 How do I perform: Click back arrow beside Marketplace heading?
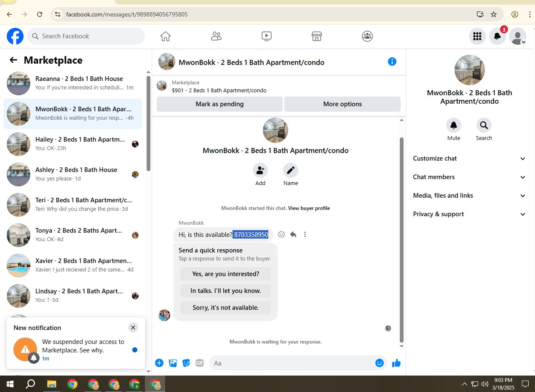pyautogui.click(x=13, y=60)
